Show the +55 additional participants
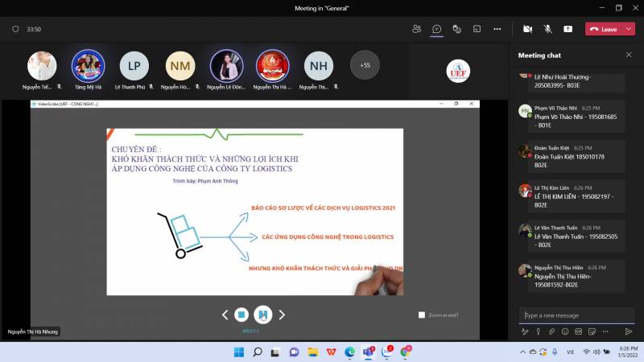This screenshot has height=362, width=644. [365, 65]
